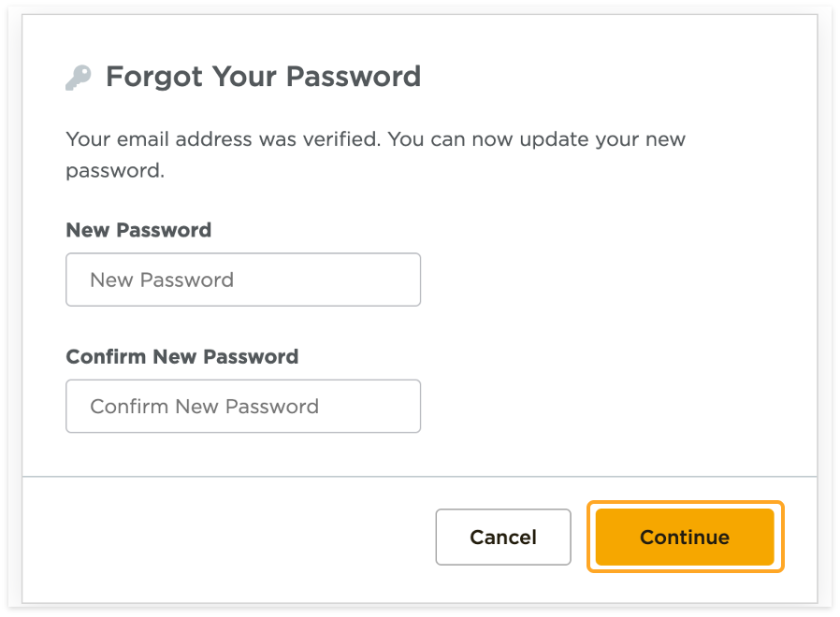
Task: Select the field with New Password placeholder
Action: [243, 280]
